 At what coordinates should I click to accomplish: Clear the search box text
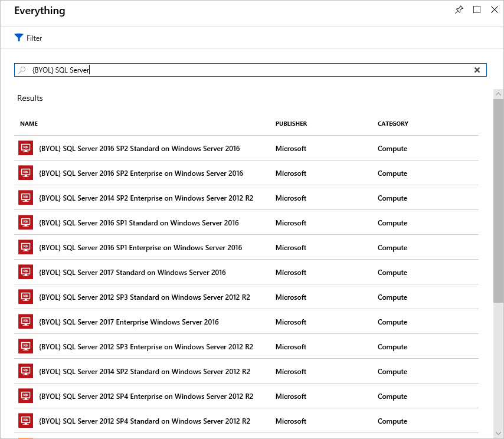coord(477,70)
